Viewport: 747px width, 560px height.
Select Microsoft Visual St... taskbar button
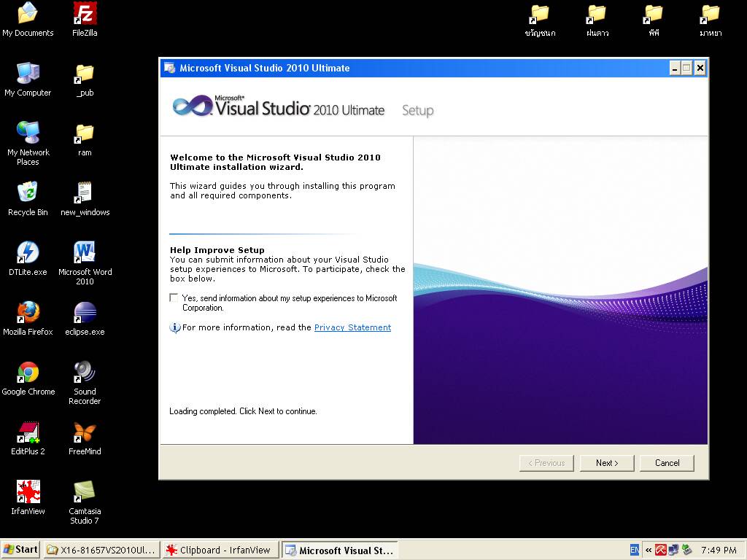pos(340,550)
